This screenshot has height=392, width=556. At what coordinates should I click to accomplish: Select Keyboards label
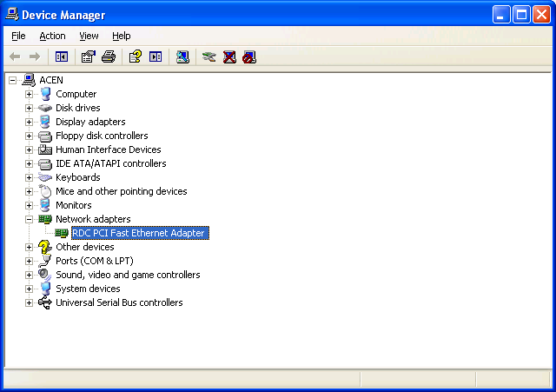pyautogui.click(x=78, y=177)
